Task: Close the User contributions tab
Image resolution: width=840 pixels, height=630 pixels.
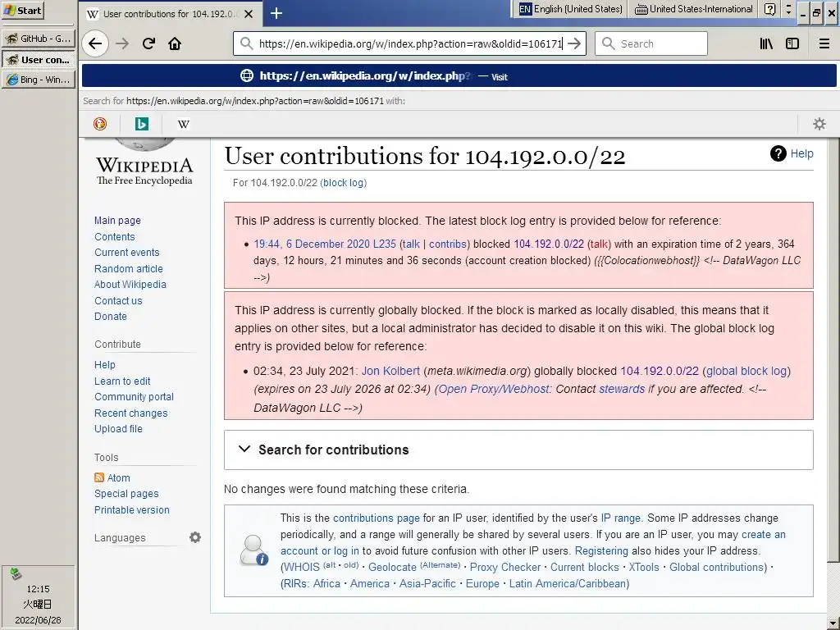Action: tap(249, 14)
